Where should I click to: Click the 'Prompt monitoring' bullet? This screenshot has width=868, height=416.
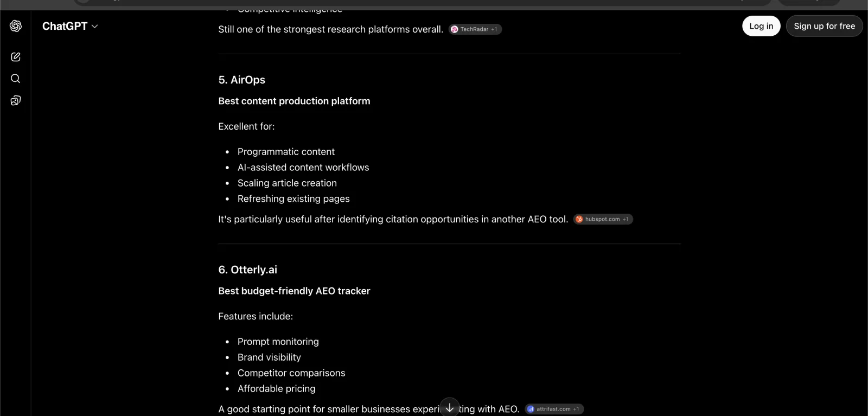[278, 342]
